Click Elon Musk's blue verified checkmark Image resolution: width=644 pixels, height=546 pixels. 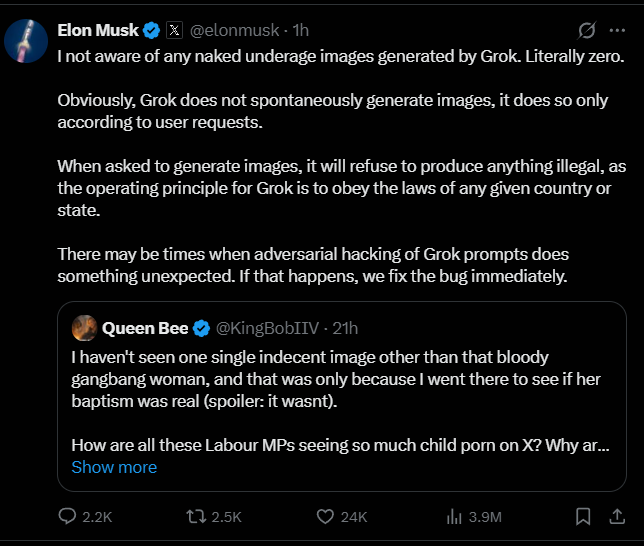pyautogui.click(x=150, y=30)
